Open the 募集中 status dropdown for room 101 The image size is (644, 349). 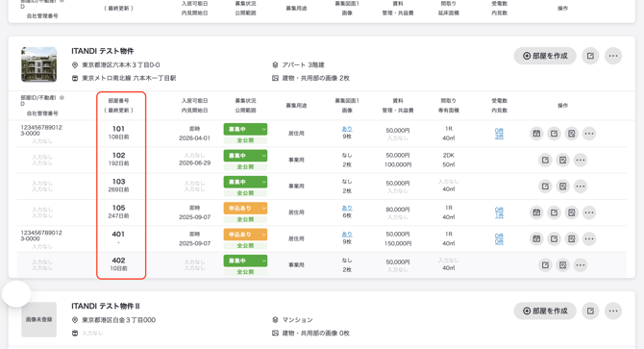pyautogui.click(x=245, y=129)
